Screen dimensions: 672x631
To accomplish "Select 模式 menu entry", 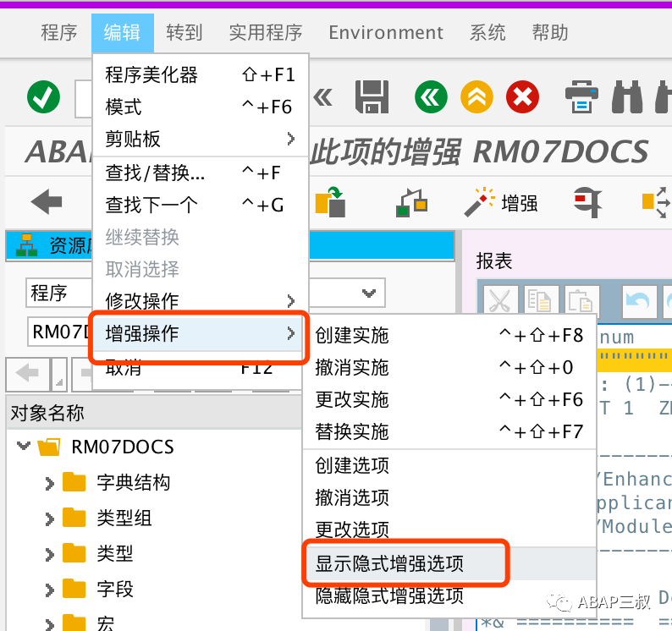I will coord(201,107).
